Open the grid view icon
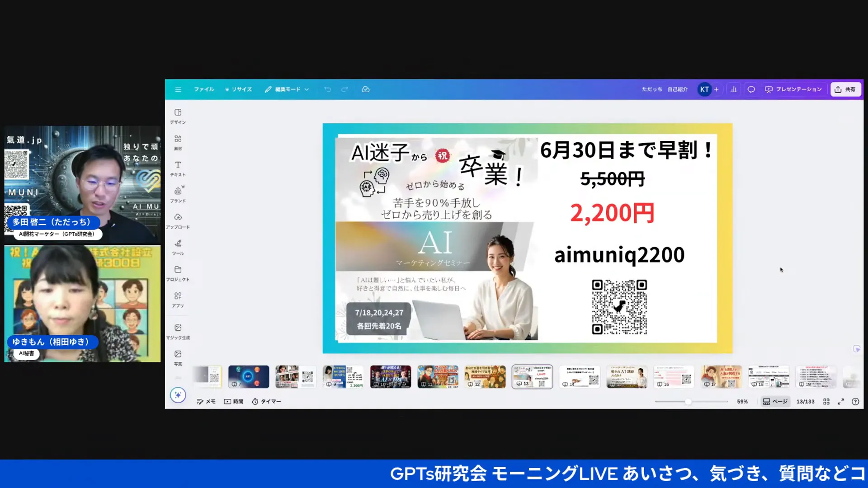 [x=826, y=401]
